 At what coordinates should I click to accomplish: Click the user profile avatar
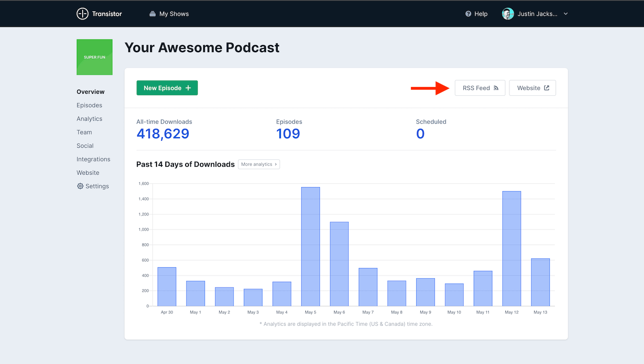(508, 14)
